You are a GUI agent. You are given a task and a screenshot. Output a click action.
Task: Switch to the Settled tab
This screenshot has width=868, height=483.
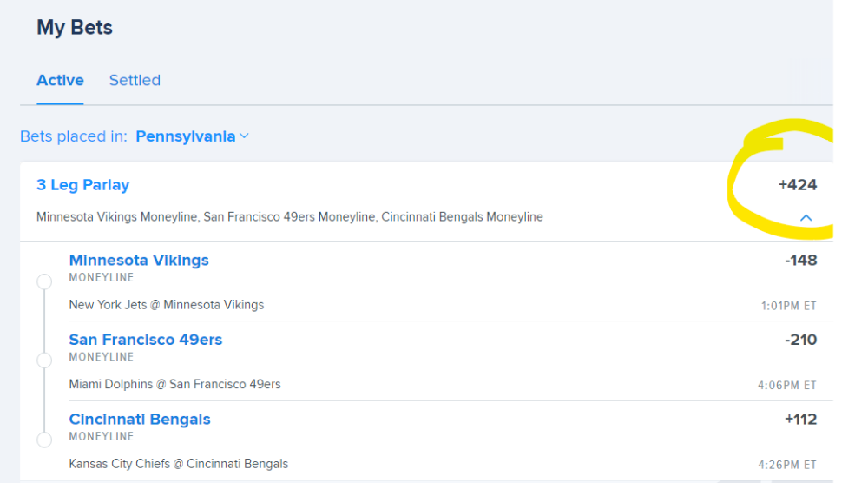[x=135, y=80]
